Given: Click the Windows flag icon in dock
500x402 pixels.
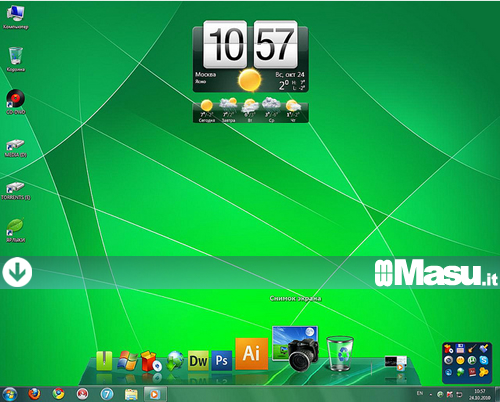Looking at the screenshot, I should [x=127, y=361].
